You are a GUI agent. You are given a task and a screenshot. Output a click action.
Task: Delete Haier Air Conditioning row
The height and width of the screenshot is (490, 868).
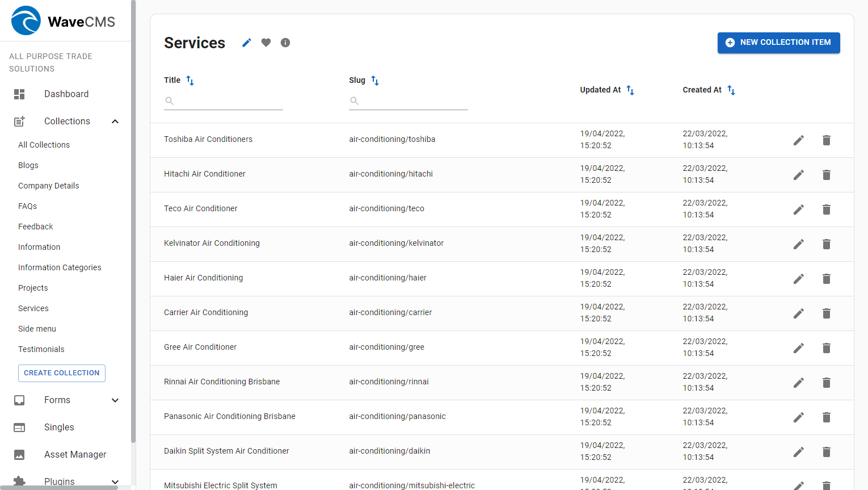pos(827,279)
